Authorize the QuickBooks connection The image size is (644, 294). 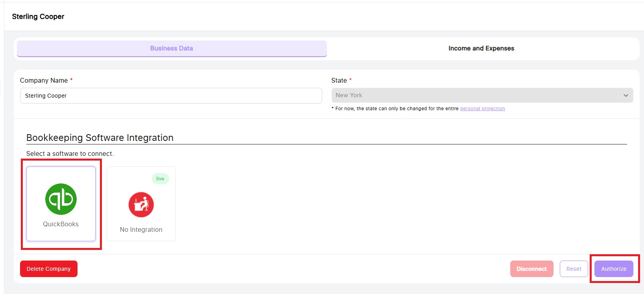click(614, 269)
